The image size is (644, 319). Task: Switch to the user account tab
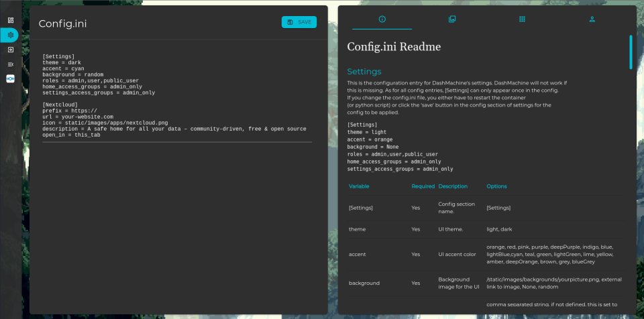click(592, 19)
